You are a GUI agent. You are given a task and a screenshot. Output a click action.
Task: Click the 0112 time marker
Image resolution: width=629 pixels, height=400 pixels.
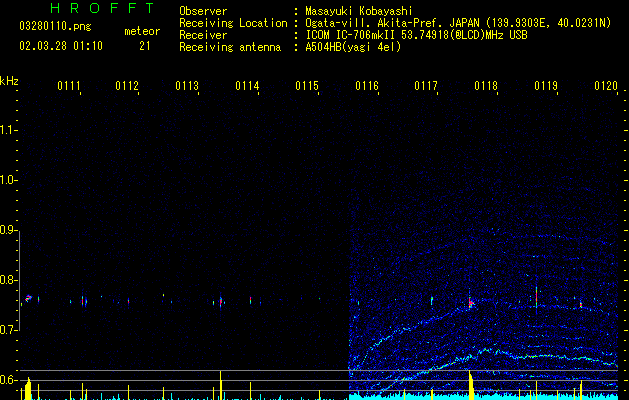pyautogui.click(x=127, y=86)
